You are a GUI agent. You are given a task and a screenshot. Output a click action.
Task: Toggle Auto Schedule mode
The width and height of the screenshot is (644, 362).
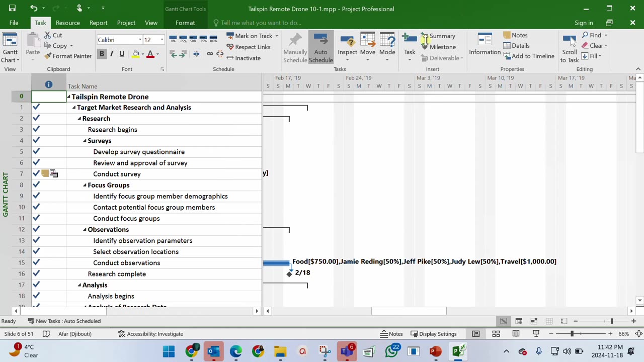coord(320,48)
